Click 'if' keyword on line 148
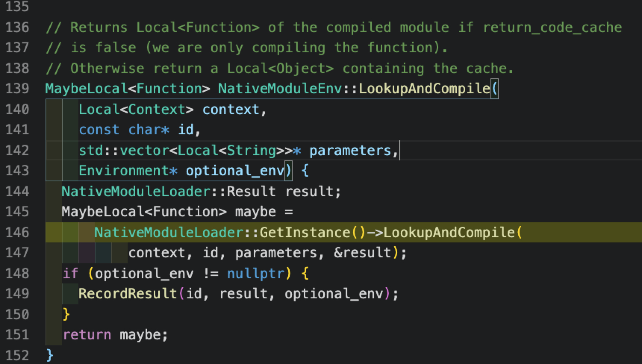 [x=70, y=273]
